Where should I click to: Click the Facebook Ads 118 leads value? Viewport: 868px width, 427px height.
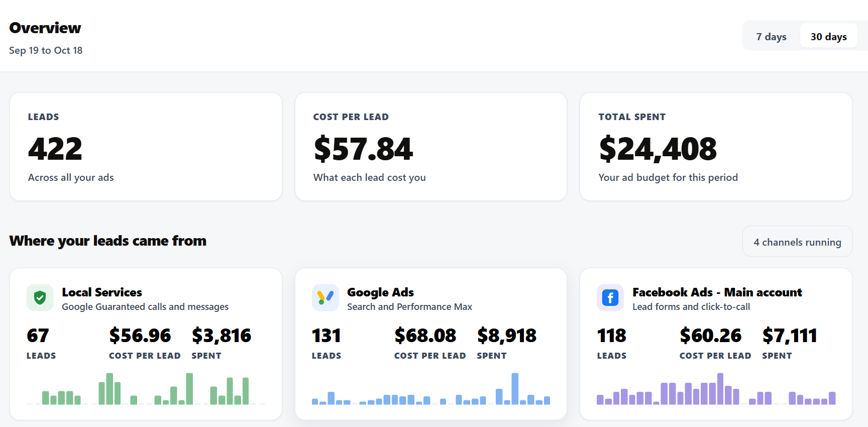click(x=612, y=336)
